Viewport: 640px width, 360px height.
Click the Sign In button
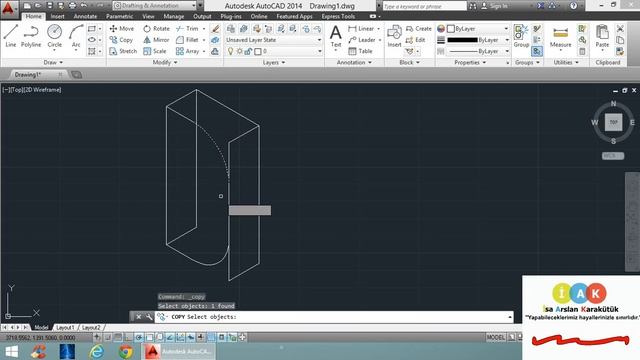tap(494, 6)
